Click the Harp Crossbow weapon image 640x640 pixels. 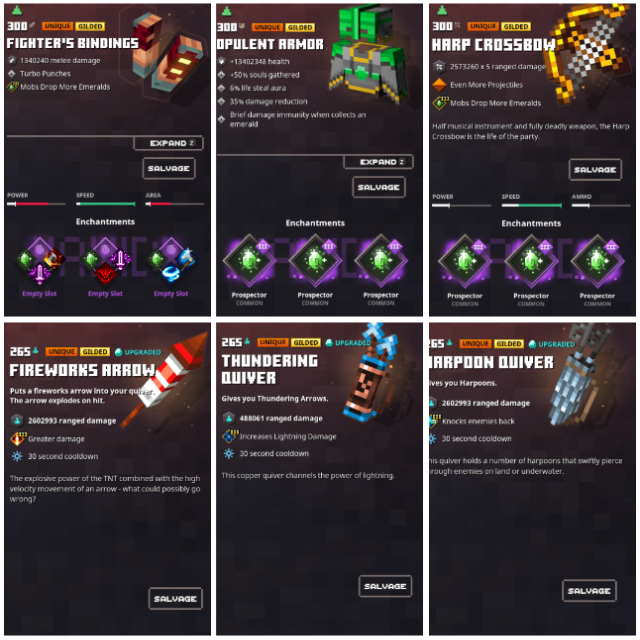pyautogui.click(x=591, y=53)
